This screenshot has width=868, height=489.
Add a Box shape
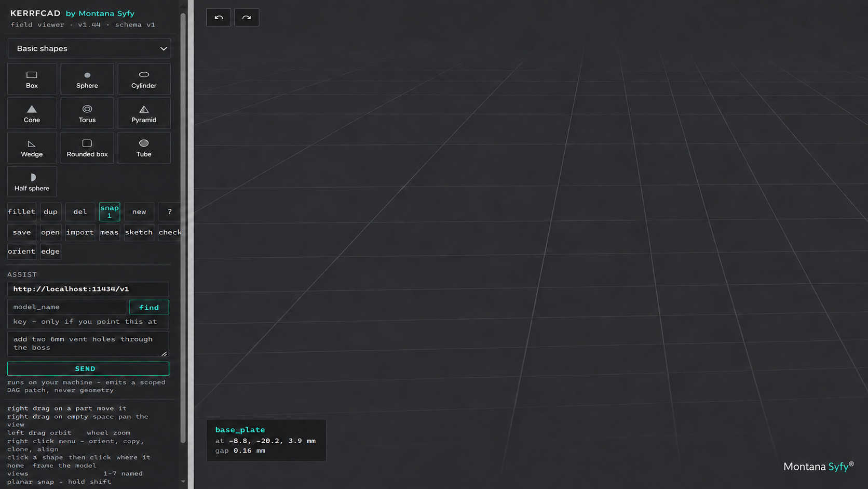[32, 79]
